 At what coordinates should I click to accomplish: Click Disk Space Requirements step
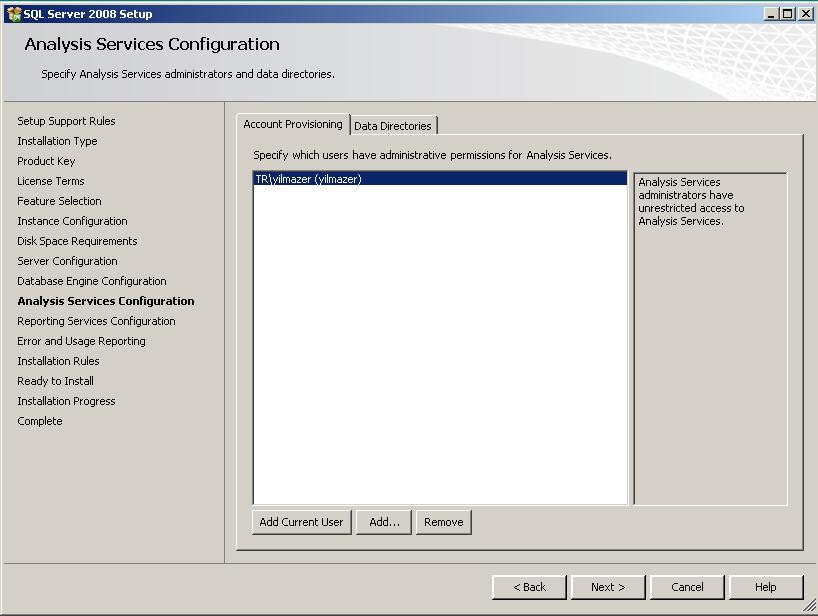(x=77, y=241)
